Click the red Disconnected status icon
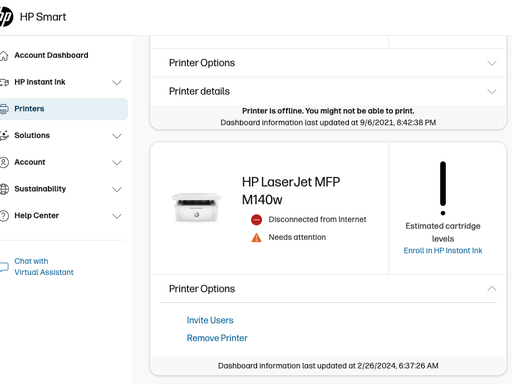 [256, 220]
